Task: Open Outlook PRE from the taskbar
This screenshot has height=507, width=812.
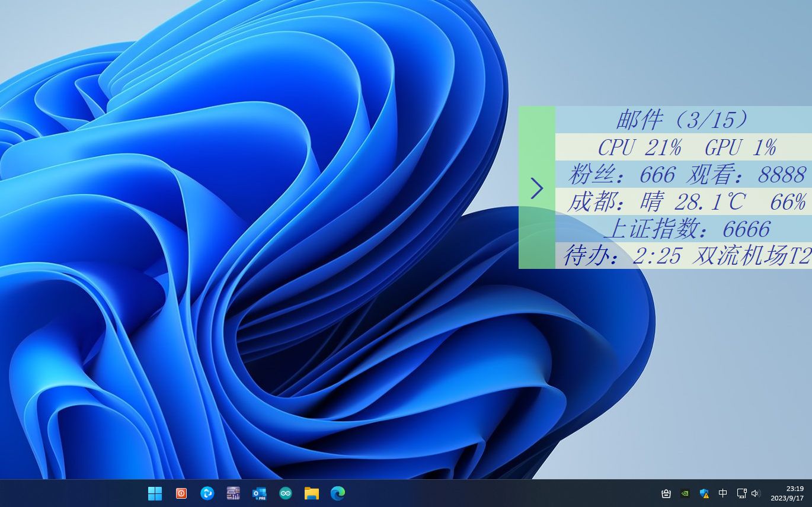Action: point(259,493)
